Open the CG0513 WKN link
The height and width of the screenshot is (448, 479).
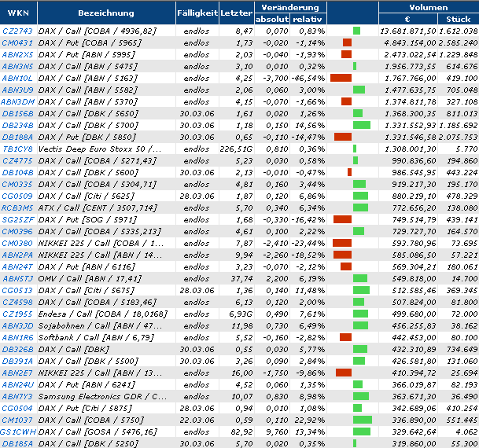pos(17,290)
